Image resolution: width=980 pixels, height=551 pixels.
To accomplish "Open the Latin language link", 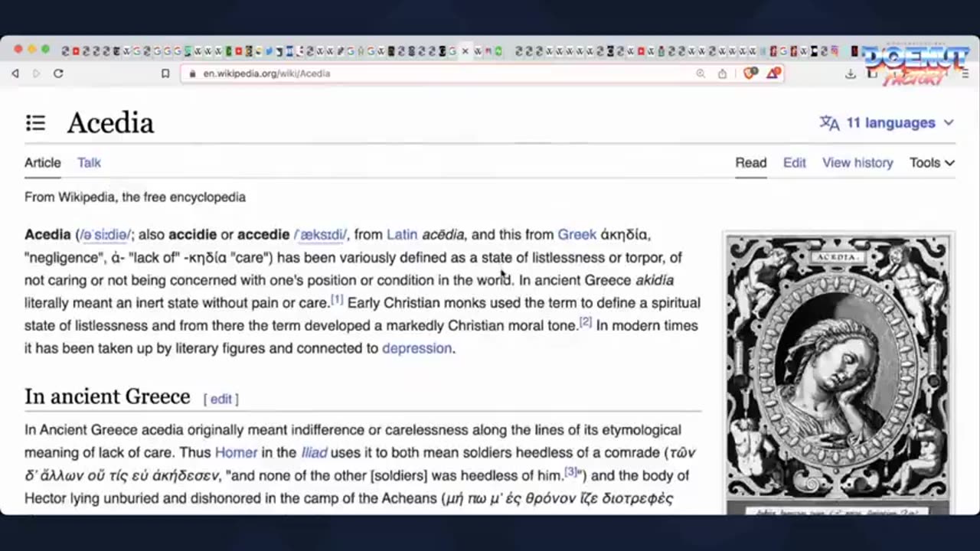I will point(402,234).
